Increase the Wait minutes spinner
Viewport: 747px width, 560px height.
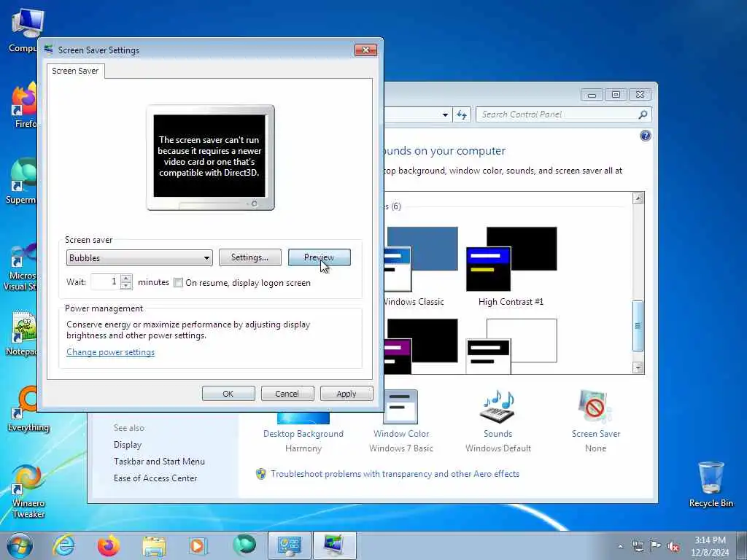coord(125,278)
